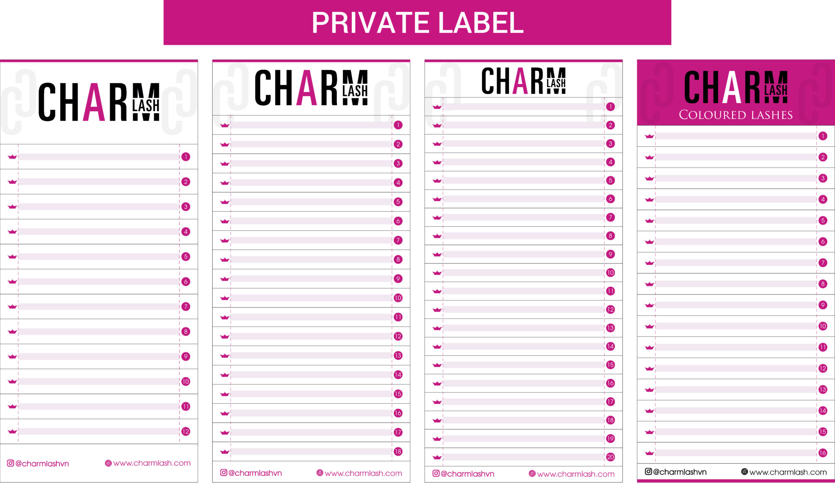Click the COLOURED LASHES subtitle text
Screen dimensions: 835x504
point(736,115)
